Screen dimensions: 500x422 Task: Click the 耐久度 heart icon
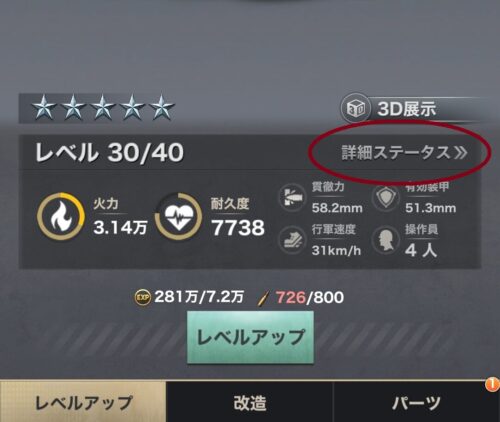click(x=179, y=216)
